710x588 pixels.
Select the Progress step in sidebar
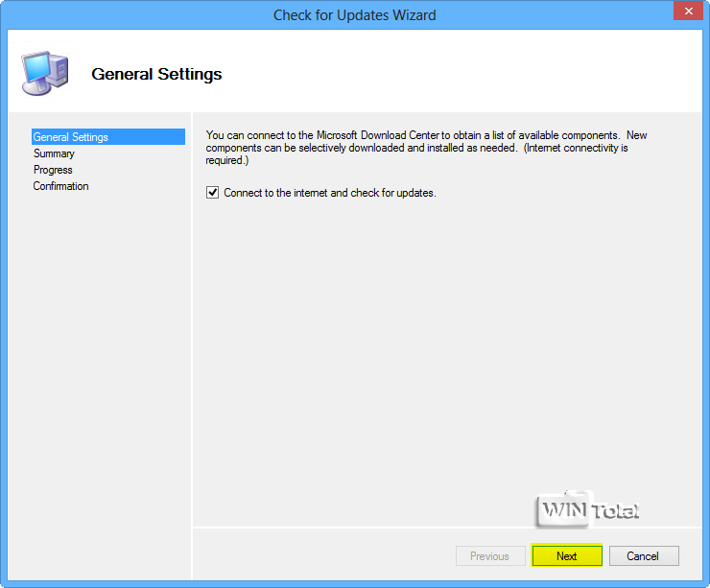(53, 170)
